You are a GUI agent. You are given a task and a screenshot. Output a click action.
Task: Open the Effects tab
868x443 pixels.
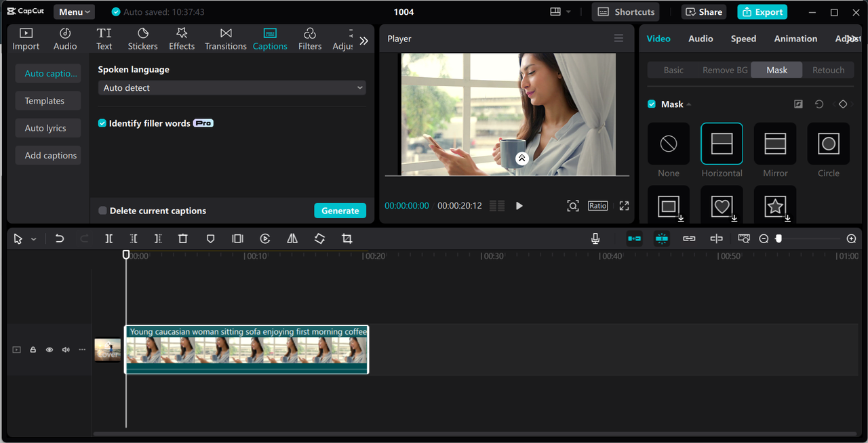click(x=182, y=39)
